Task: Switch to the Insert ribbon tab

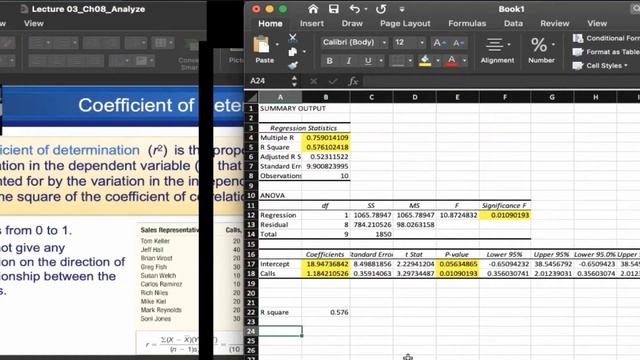Action: [311, 24]
